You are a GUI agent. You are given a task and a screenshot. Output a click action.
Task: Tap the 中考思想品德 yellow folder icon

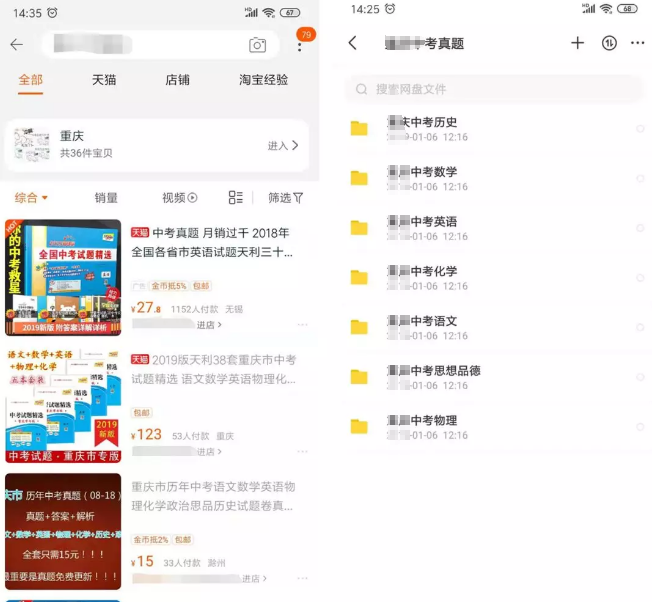[359, 377]
